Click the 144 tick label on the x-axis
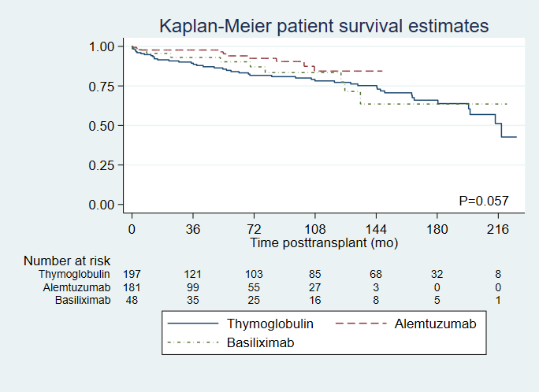 376,229
